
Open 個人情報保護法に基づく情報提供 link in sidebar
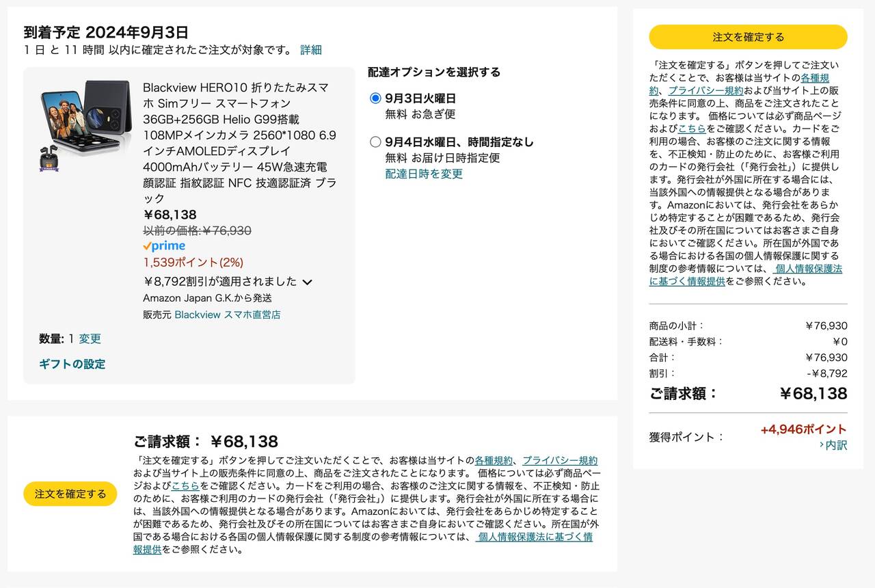[745, 275]
